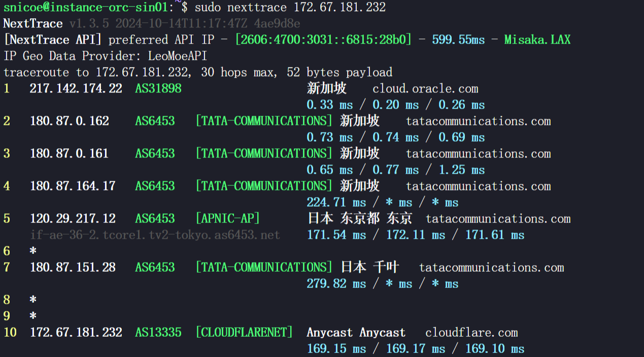
Task: Select the prompt text 'snicoe@instance-orc-sin01'
Action: pyautogui.click(x=85, y=7)
